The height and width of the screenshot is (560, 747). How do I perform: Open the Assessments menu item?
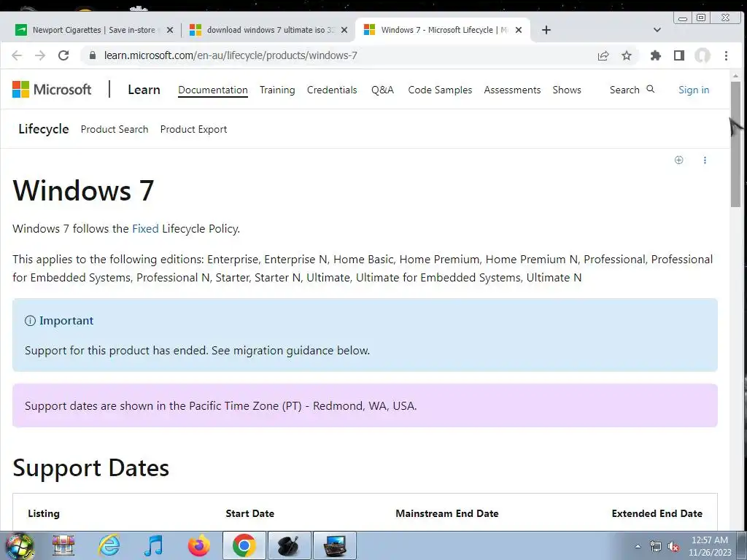(x=512, y=90)
